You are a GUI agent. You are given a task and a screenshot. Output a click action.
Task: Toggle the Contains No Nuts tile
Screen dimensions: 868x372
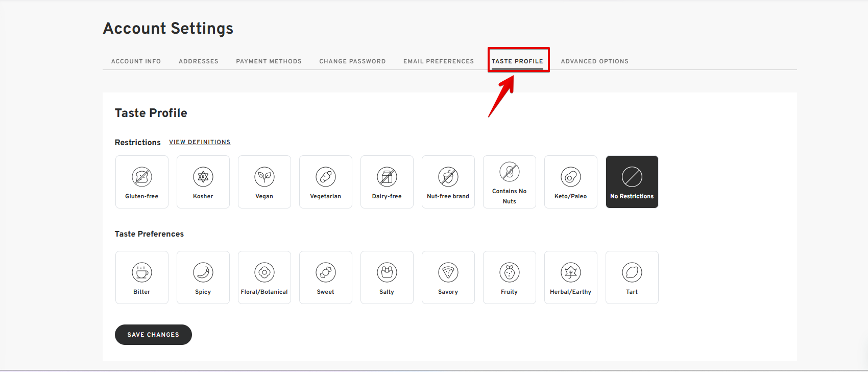510,182
